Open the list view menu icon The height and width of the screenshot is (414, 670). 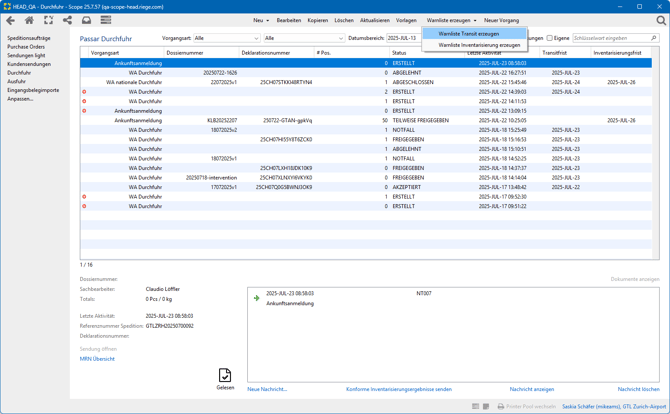click(106, 20)
